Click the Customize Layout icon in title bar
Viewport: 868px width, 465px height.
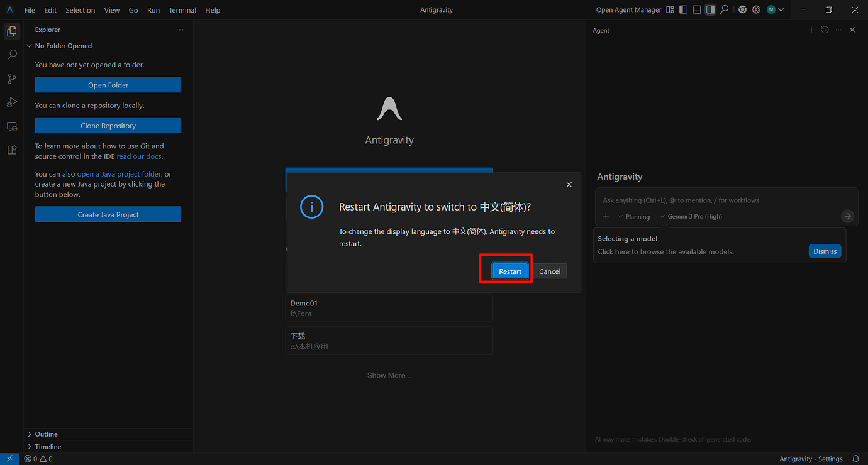pos(670,9)
